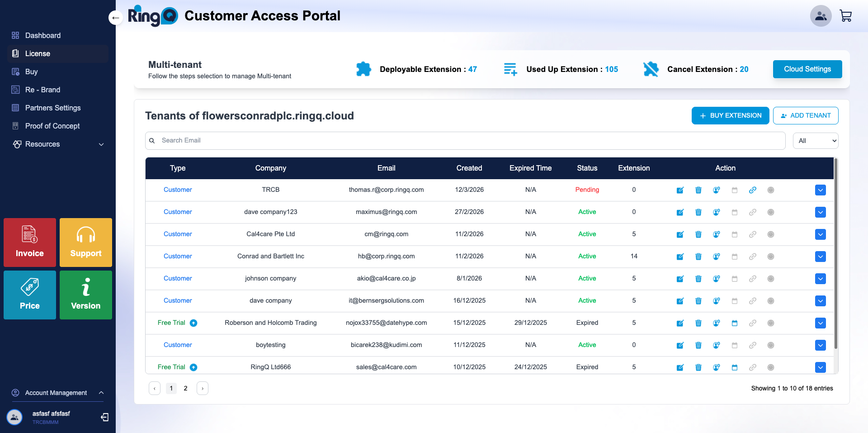The image size is (868, 433).
Task: Click the calendar icon for Roberson and Holcomb Trading
Action: [x=735, y=323]
